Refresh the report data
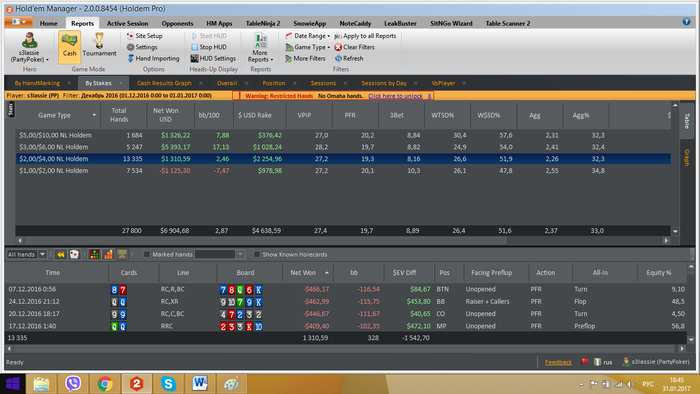The height and width of the screenshot is (394, 700). click(x=349, y=58)
